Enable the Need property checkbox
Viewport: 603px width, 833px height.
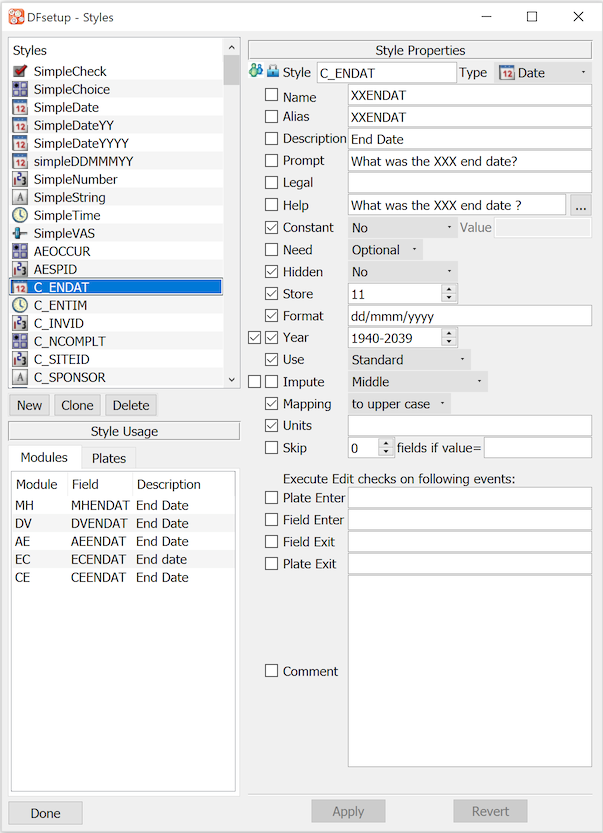pos(271,250)
